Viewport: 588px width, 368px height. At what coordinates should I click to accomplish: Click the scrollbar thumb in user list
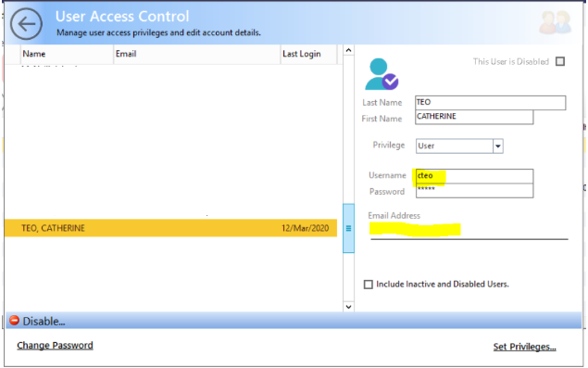pos(348,228)
